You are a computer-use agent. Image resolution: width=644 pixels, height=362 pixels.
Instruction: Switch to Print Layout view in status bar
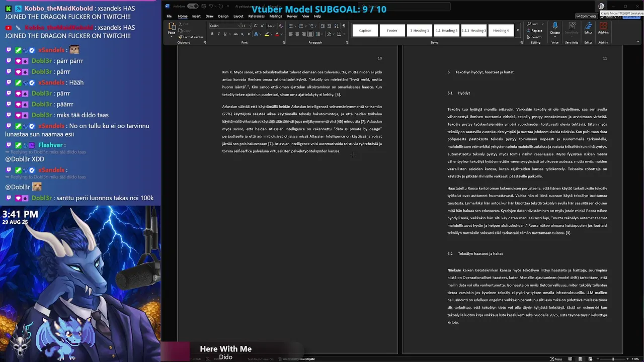580,359
